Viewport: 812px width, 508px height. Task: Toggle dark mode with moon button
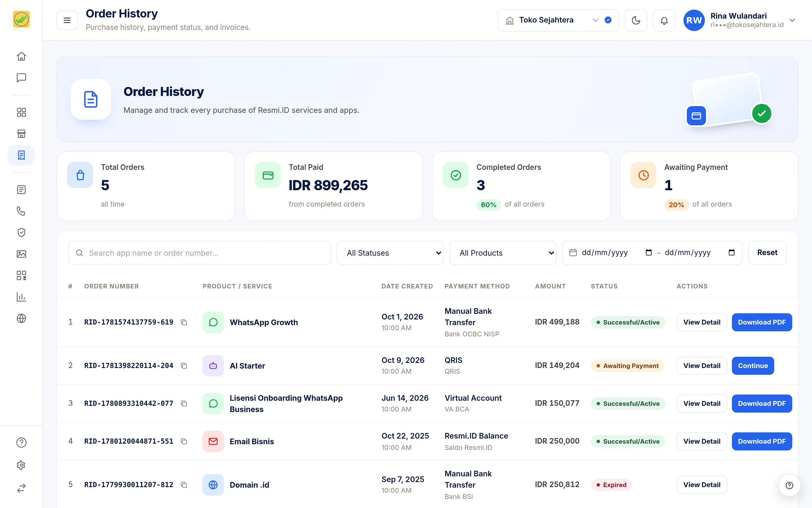coord(636,21)
